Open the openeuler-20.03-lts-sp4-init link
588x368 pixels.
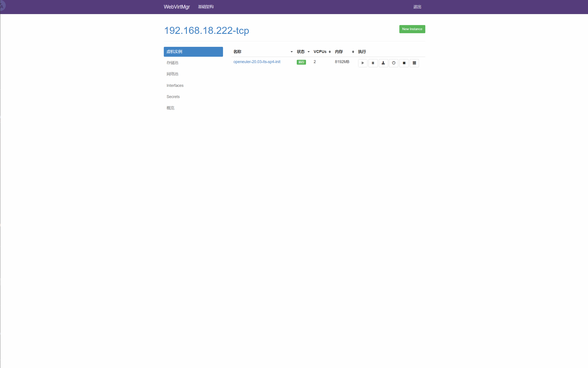pos(257,62)
